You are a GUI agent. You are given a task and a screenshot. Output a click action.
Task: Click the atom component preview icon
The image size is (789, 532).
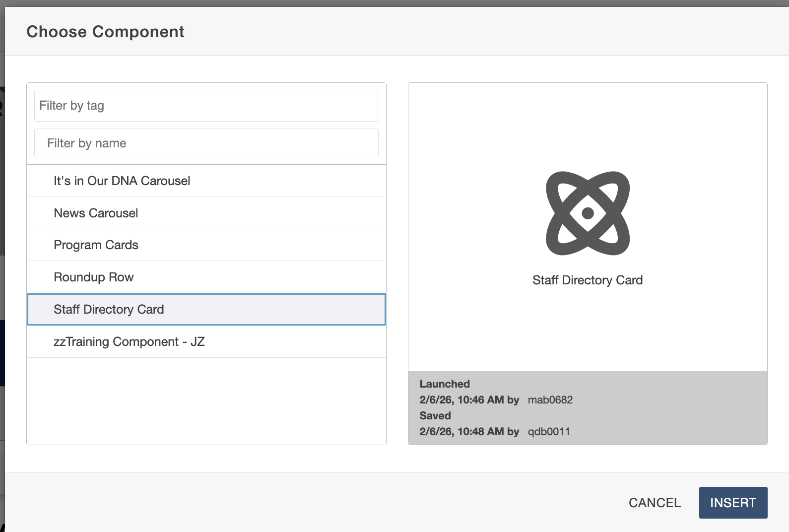(x=588, y=213)
